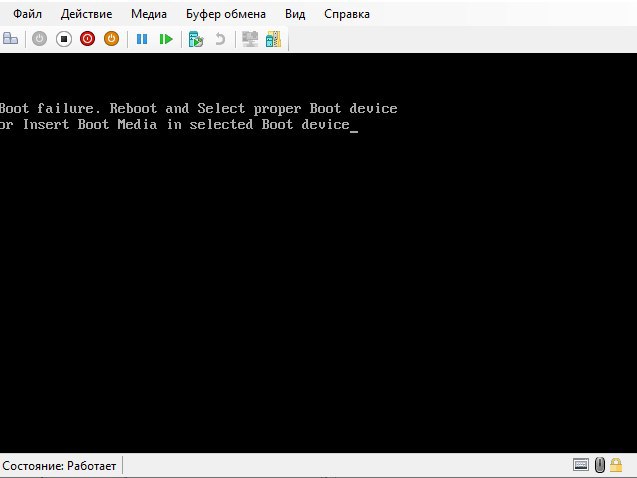637x478 pixels.
Task: Click the 'Boot failure' message line
Action: [x=198, y=108]
